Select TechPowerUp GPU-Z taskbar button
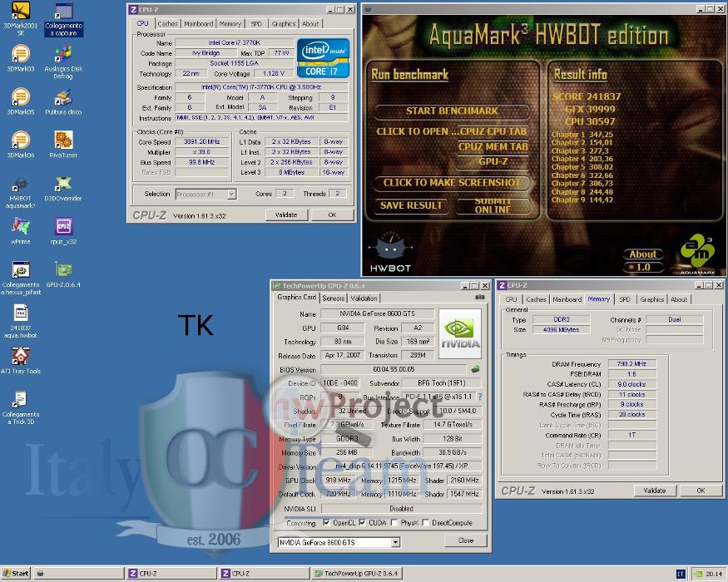This screenshot has height=582, width=728. point(357,574)
